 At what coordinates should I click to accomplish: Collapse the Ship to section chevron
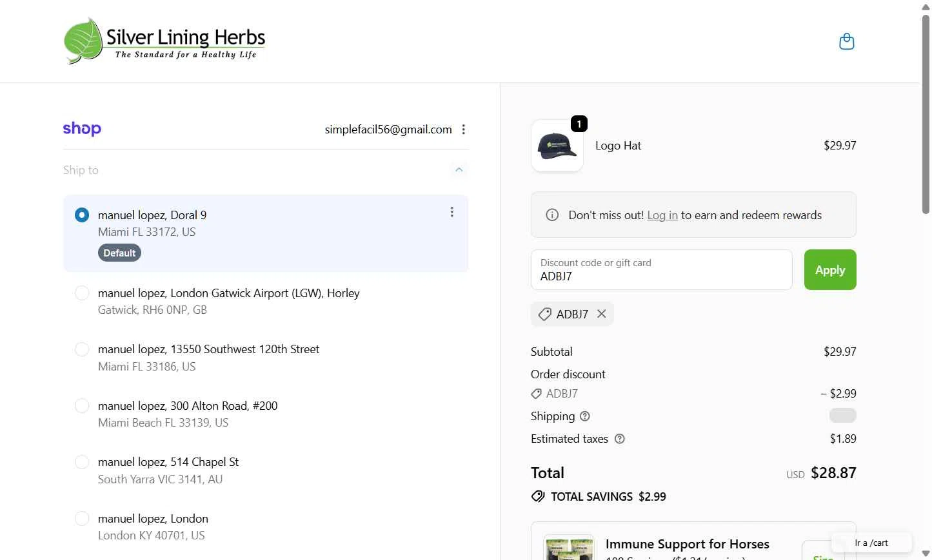point(459,170)
